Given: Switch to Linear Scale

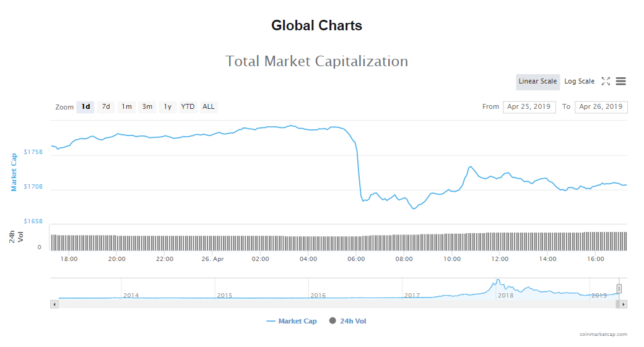Looking at the screenshot, I should 537,82.
